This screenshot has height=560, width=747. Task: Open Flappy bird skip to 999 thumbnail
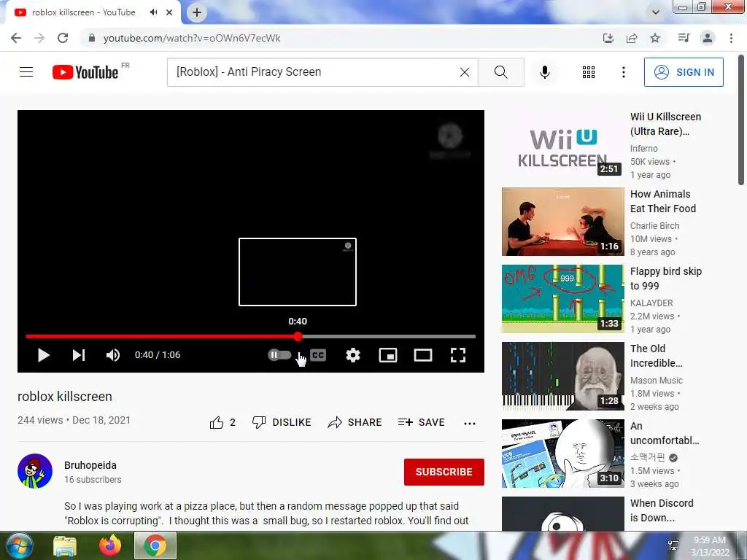coord(562,298)
